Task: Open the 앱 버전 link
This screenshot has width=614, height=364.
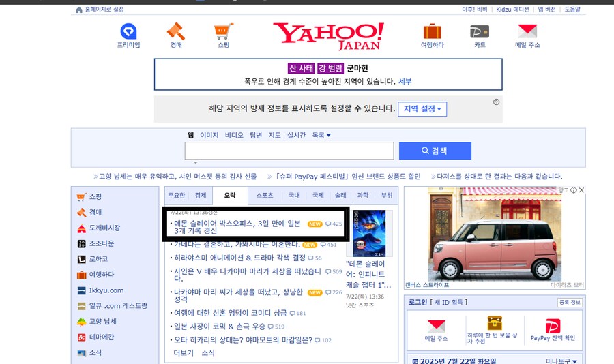Action: [546, 10]
